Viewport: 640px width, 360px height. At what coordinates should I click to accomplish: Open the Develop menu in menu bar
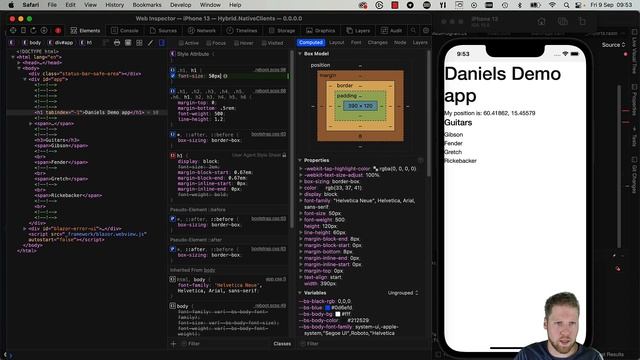click(180, 5)
